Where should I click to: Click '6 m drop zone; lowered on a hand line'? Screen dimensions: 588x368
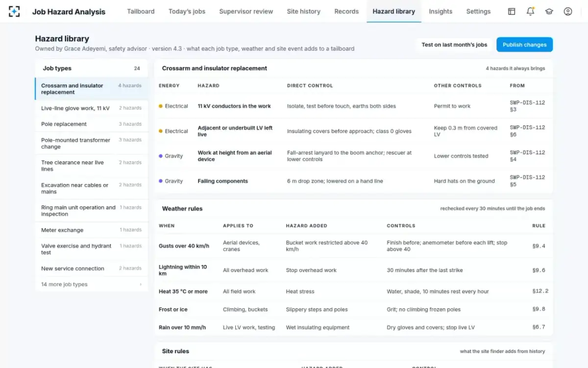335,181
